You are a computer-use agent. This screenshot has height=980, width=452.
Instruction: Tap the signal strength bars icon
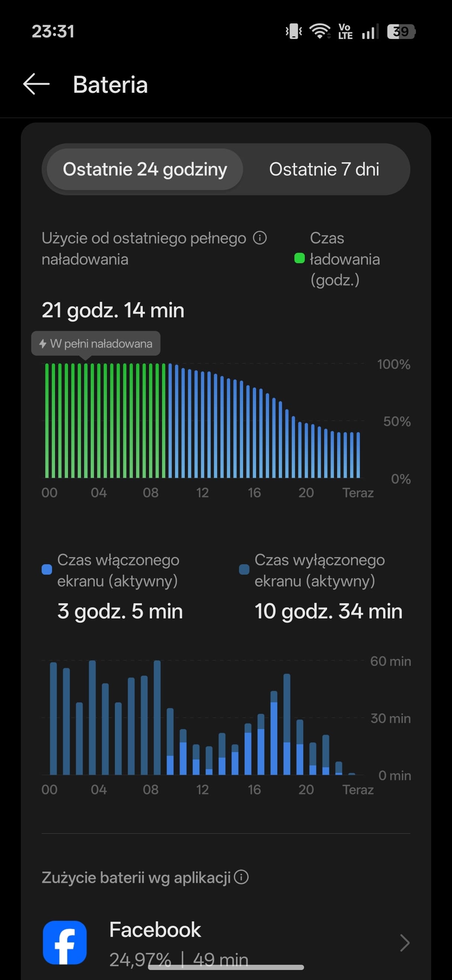pyautogui.click(x=370, y=31)
